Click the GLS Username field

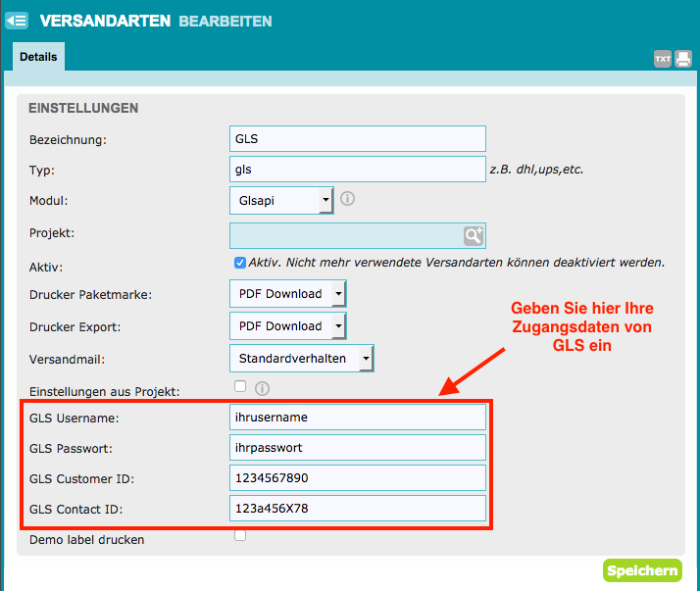[x=357, y=417]
